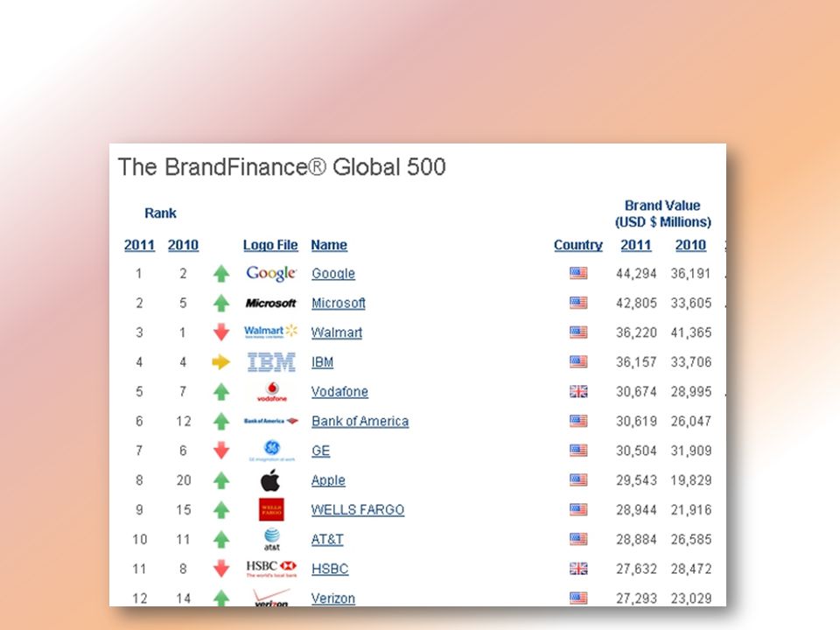Sort by Brand Value 2011 header

[x=636, y=245]
